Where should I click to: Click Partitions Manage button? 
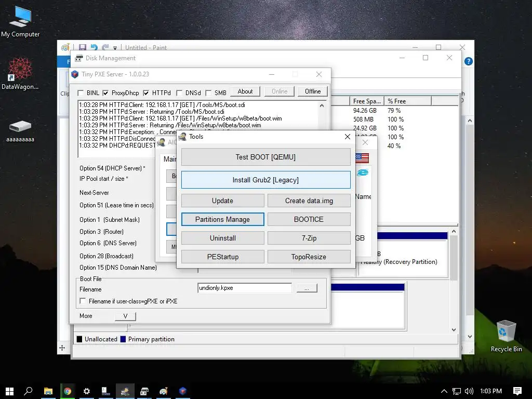tap(222, 220)
